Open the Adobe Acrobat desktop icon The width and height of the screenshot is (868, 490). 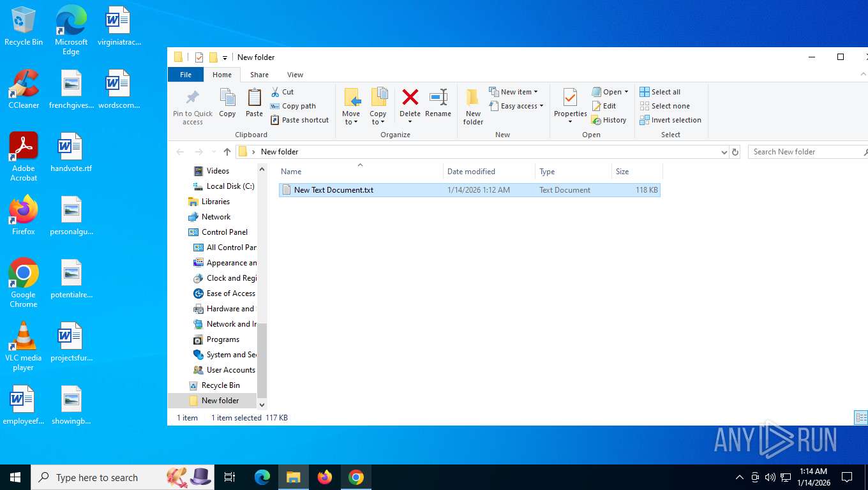click(24, 156)
